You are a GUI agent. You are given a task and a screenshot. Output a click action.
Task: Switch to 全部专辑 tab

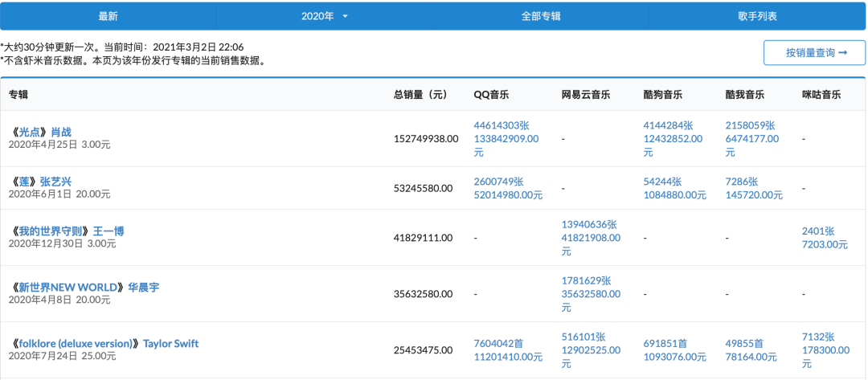[x=541, y=16]
